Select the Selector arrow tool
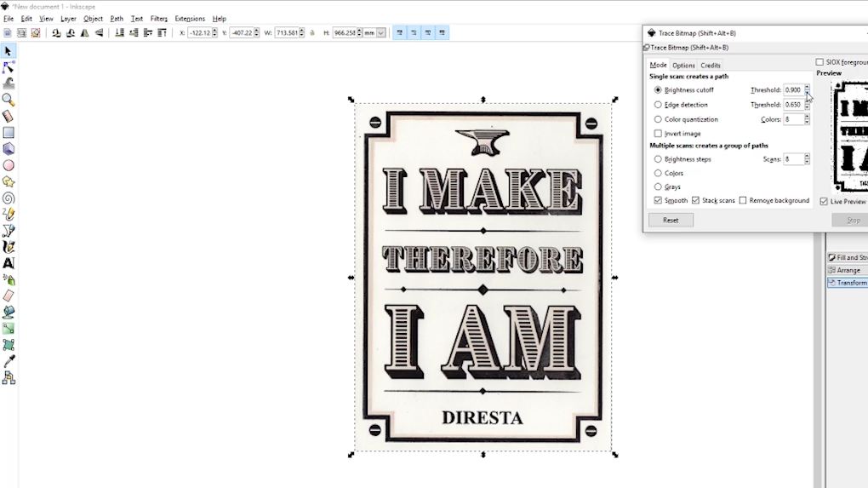 click(9, 51)
